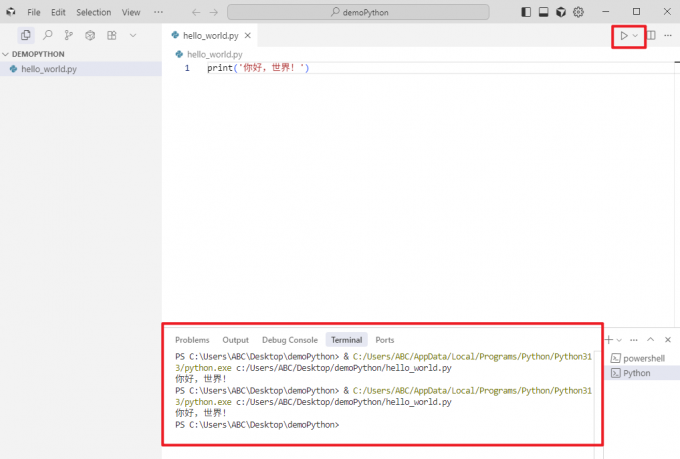This screenshot has height=459, width=680.
Task: Open the Source Control view
Action: (x=69, y=35)
